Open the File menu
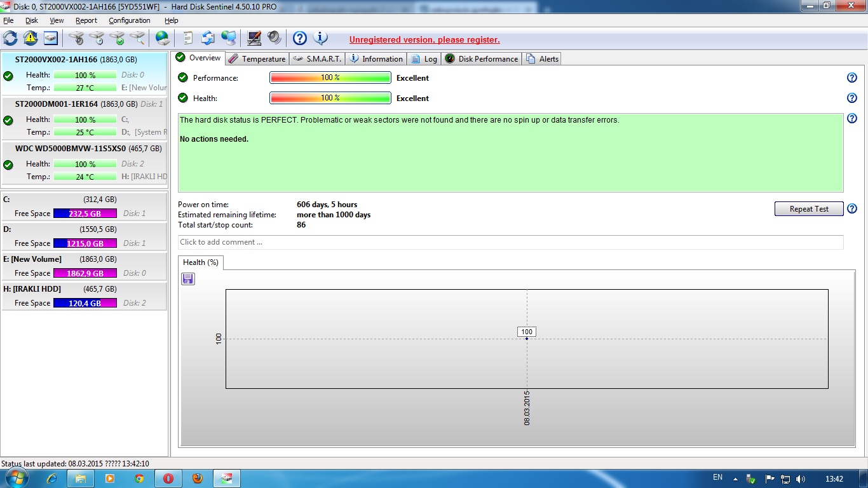The image size is (868, 488). coord(8,20)
